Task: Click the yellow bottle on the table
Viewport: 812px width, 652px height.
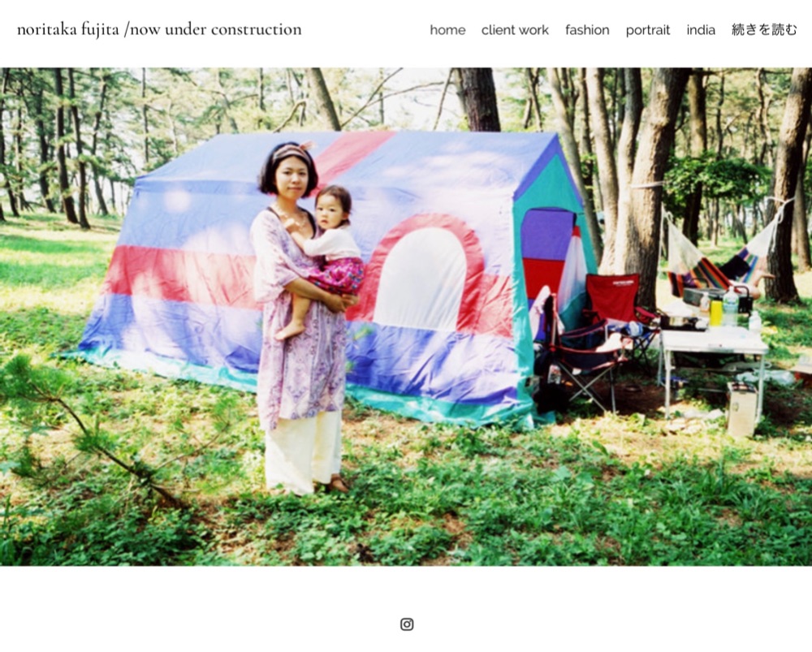Action: click(715, 313)
